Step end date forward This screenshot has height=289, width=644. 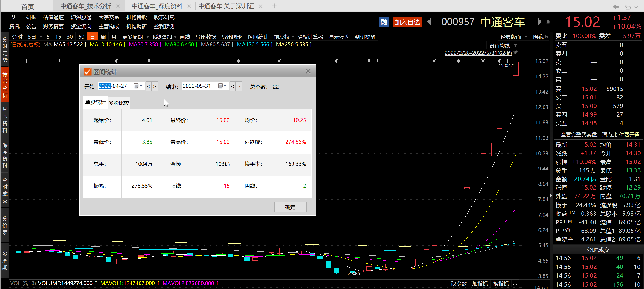click(239, 86)
